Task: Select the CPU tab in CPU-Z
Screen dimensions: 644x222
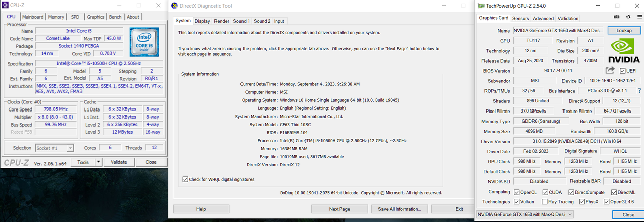Action: point(11,17)
